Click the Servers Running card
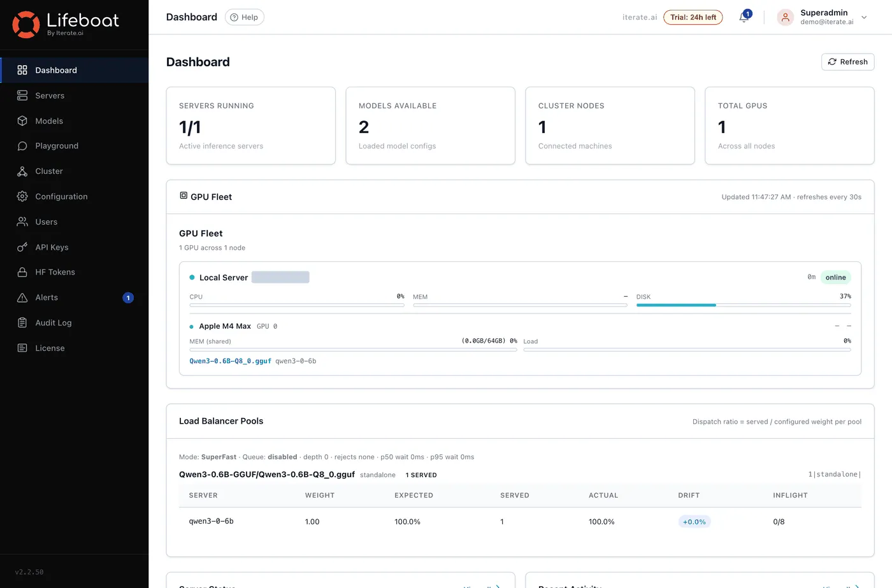892x588 pixels. [x=251, y=125]
